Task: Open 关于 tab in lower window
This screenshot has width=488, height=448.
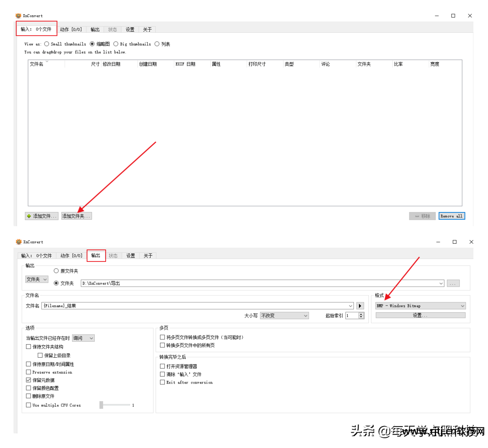Action: (148, 256)
